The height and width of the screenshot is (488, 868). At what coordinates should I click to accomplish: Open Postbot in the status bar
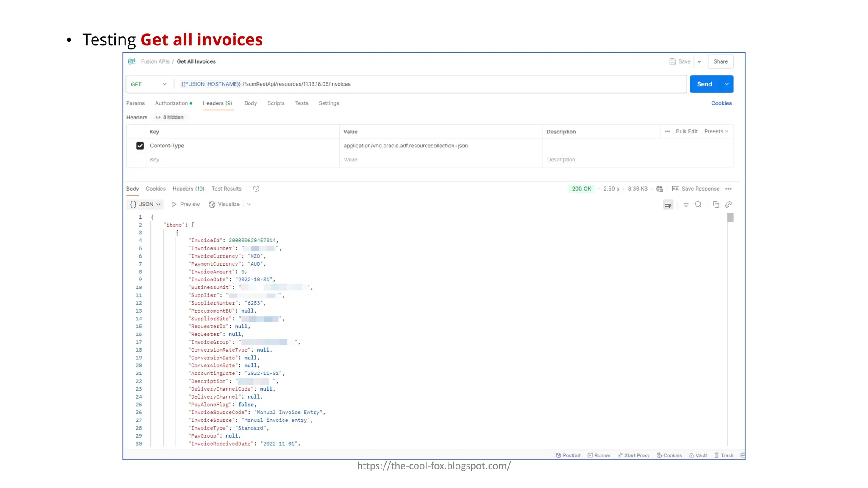click(568, 455)
